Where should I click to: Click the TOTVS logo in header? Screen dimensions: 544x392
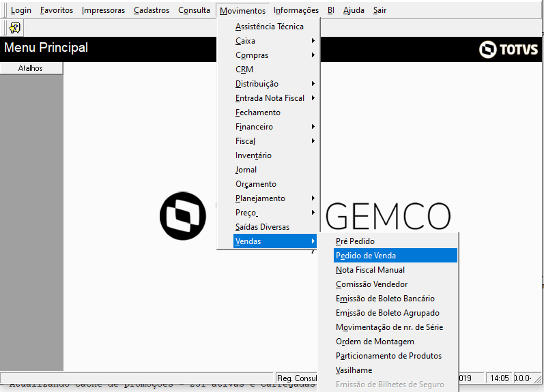(x=509, y=50)
